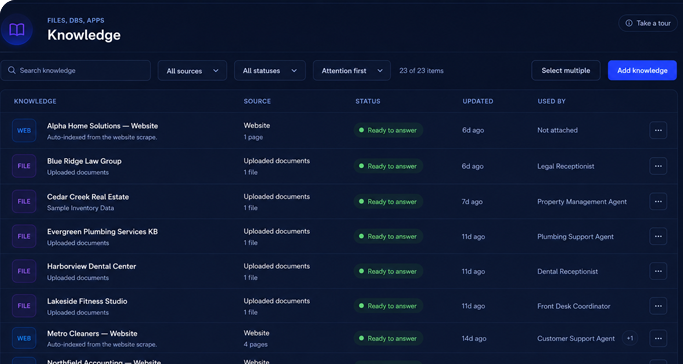Open more options for Metro Cleaners row
This screenshot has width=683, height=364.
pyautogui.click(x=658, y=338)
